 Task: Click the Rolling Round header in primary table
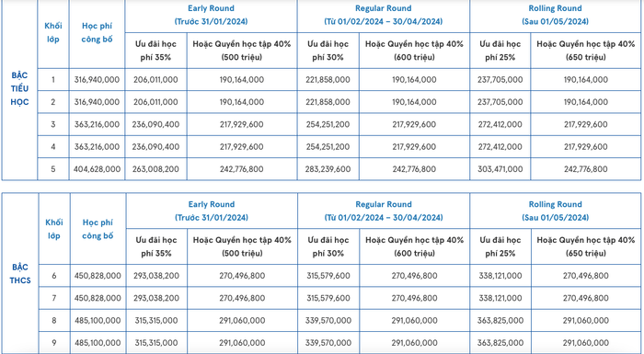(555, 15)
